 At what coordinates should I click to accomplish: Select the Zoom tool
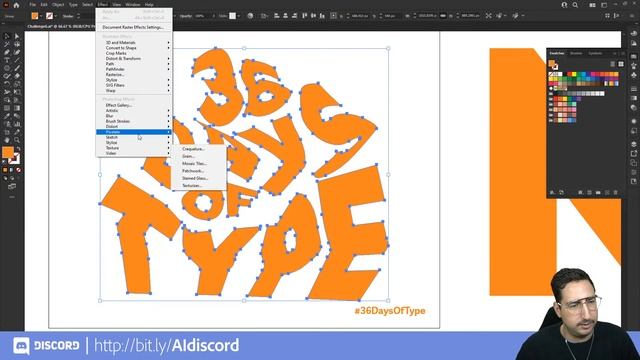pyautogui.click(x=17, y=140)
